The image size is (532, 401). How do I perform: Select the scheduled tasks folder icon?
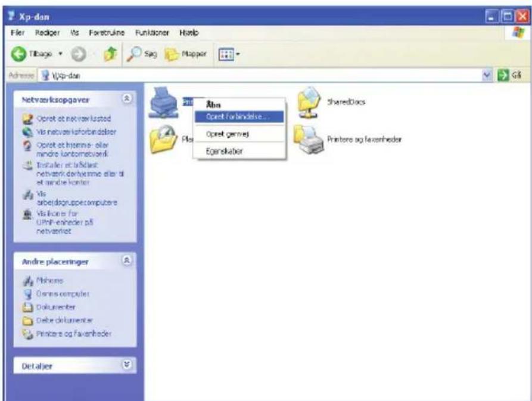click(163, 139)
